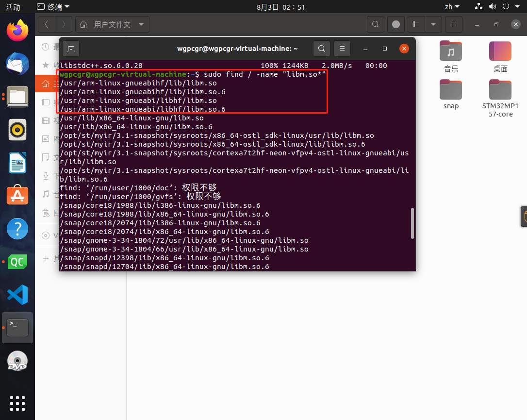Expand the 终端 app menu
This screenshot has height=420, width=527.
[x=53, y=7]
